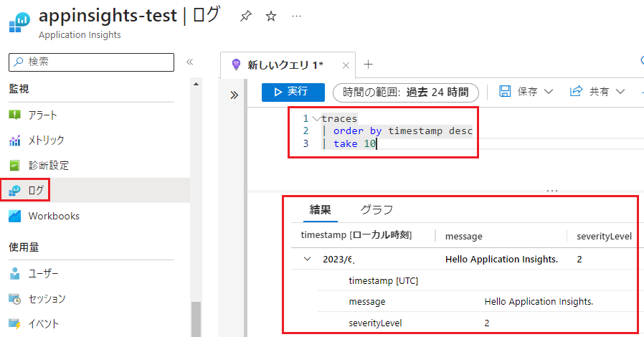Screen dimensions: 644x337
Task: Open ユーザー under 使用量
Action: pyautogui.click(x=43, y=273)
